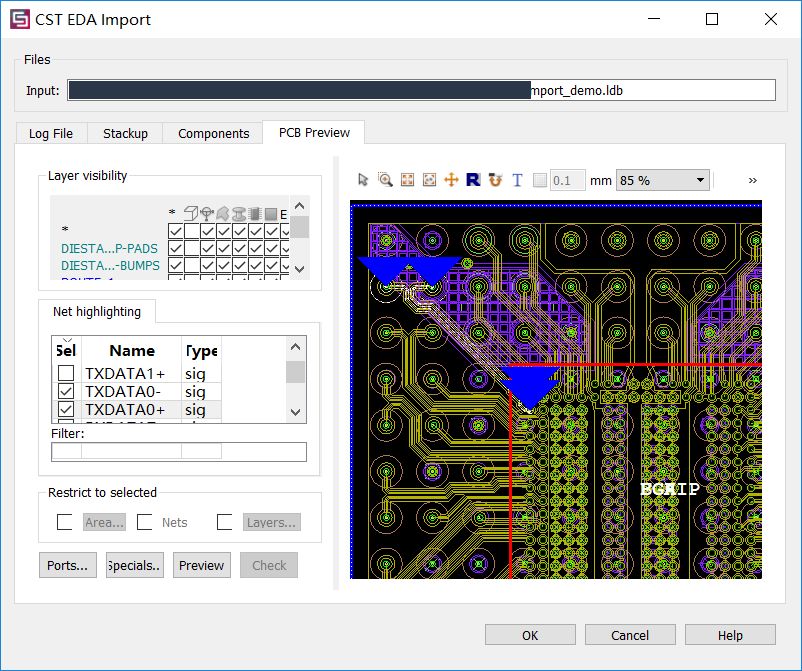Click layer visibility scroll down arrow

[300, 269]
